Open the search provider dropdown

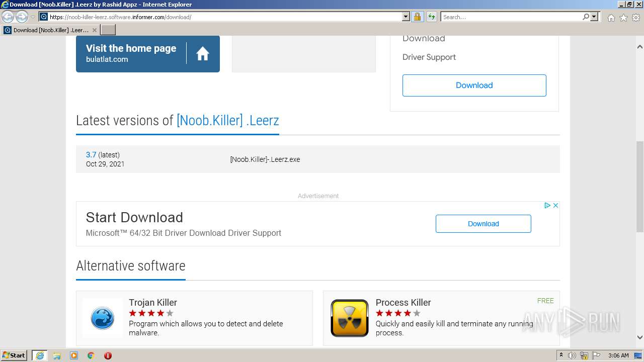click(x=594, y=17)
